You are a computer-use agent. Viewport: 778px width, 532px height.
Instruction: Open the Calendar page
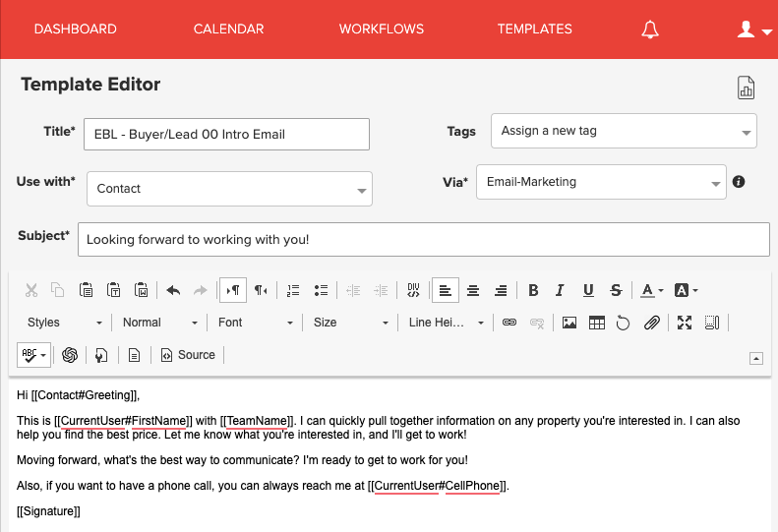coord(229,29)
